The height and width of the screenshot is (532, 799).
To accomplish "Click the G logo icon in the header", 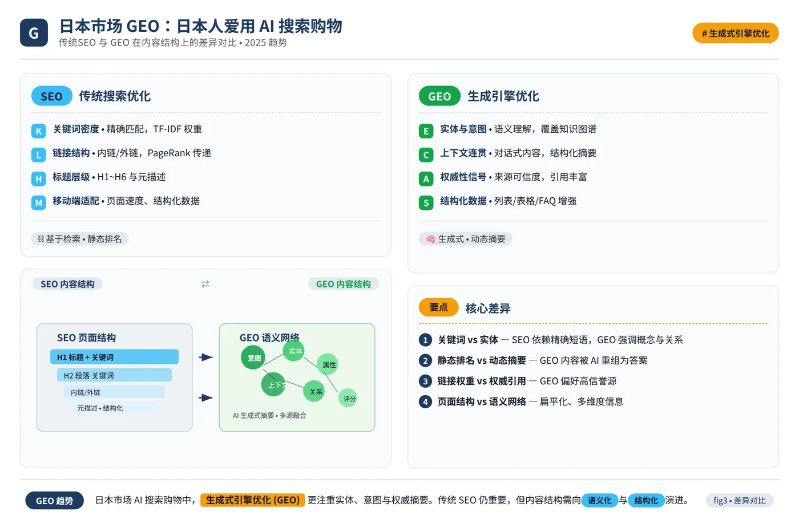I will (34, 33).
